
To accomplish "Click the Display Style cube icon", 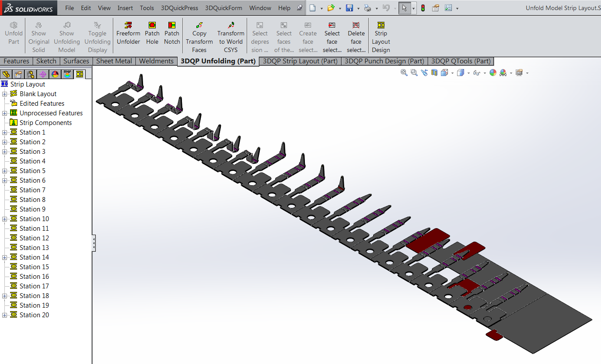I will (460, 73).
